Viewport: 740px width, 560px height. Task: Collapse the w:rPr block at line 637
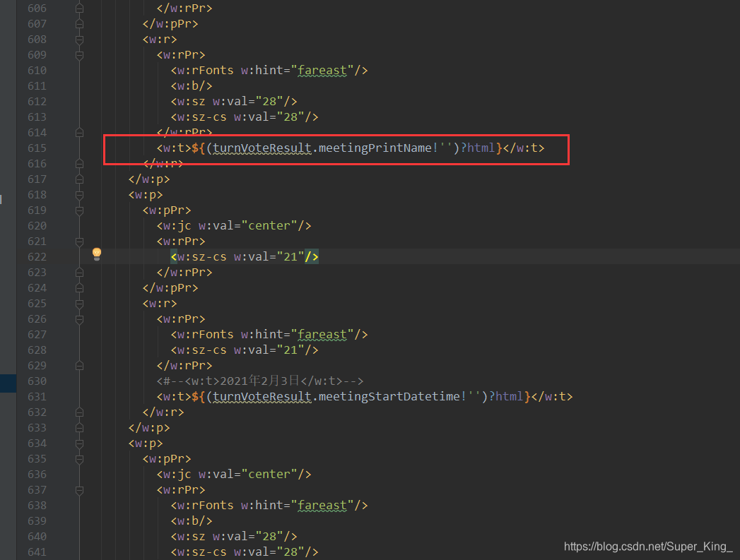pos(79,491)
